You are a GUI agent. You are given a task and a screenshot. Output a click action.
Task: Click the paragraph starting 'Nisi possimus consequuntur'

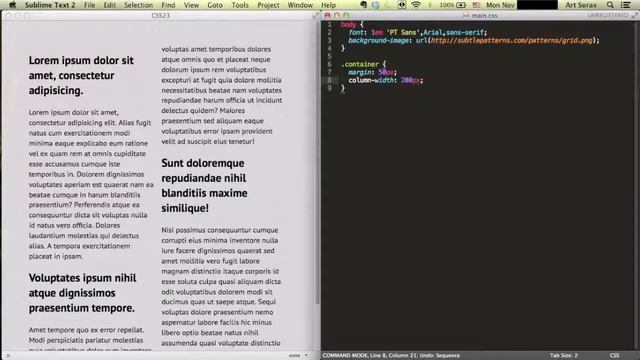[x=221, y=287]
